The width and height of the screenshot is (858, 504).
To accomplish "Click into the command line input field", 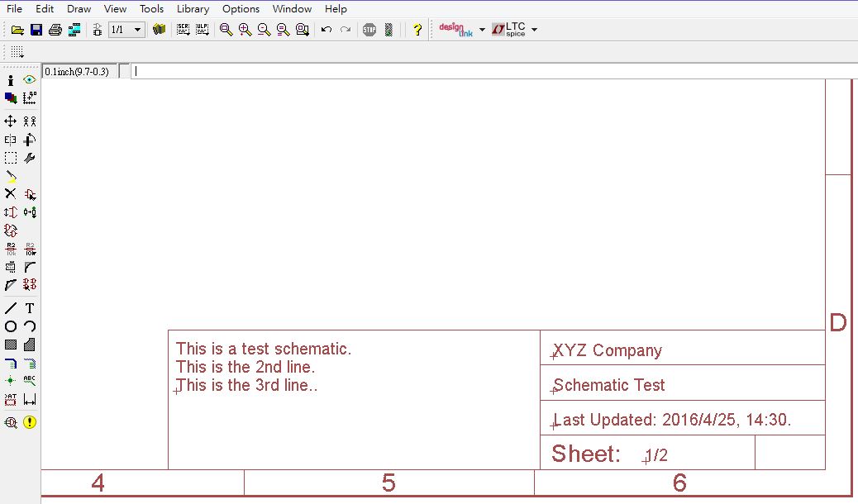I will [493, 71].
